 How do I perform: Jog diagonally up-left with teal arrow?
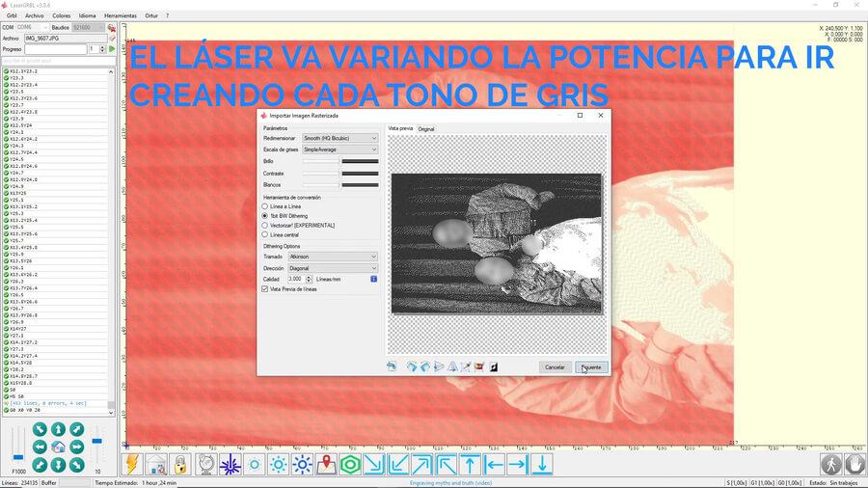coord(40,429)
